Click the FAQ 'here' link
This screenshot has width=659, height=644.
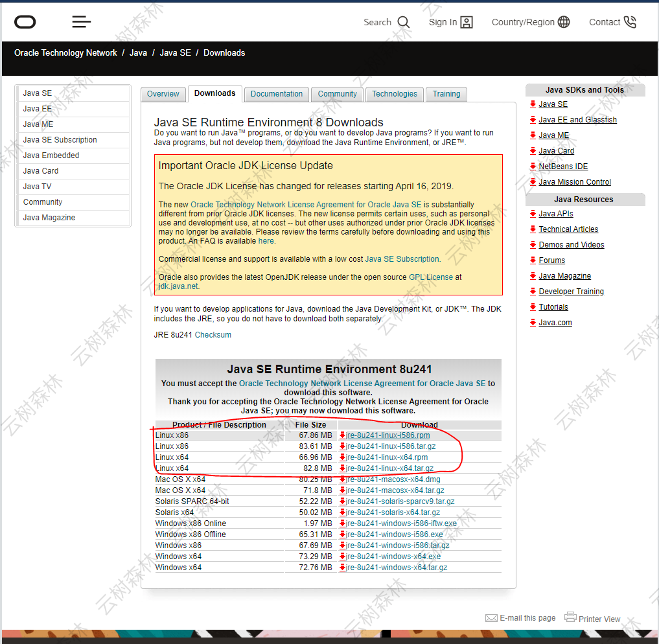click(x=266, y=241)
